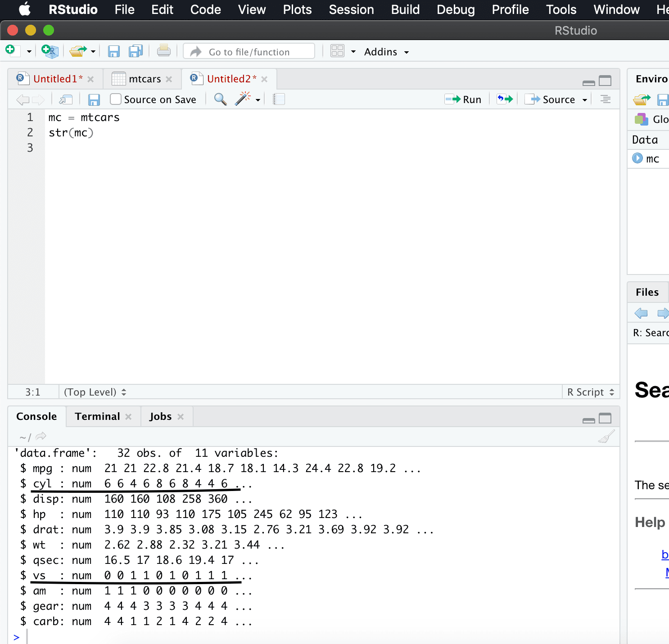Go back to previous source location
The image size is (669, 644).
[x=23, y=99]
